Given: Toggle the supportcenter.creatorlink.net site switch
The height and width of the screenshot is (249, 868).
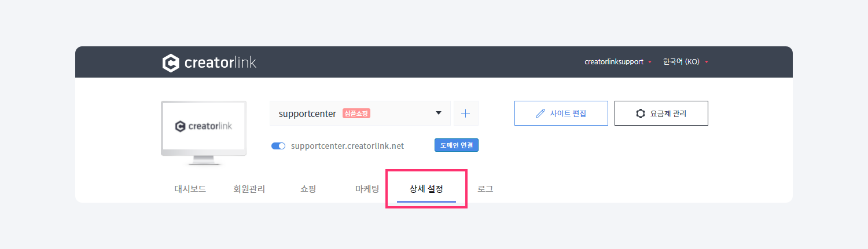Looking at the screenshot, I should pos(278,146).
